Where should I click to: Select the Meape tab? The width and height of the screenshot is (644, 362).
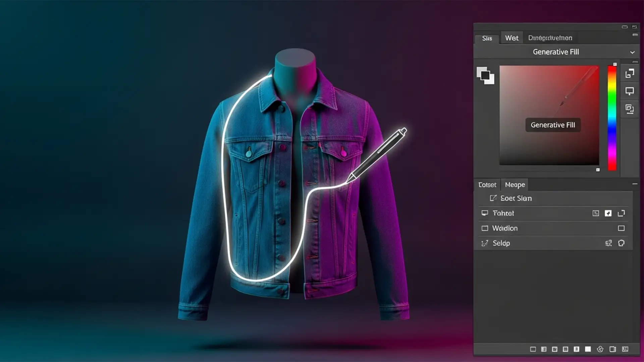coord(515,185)
